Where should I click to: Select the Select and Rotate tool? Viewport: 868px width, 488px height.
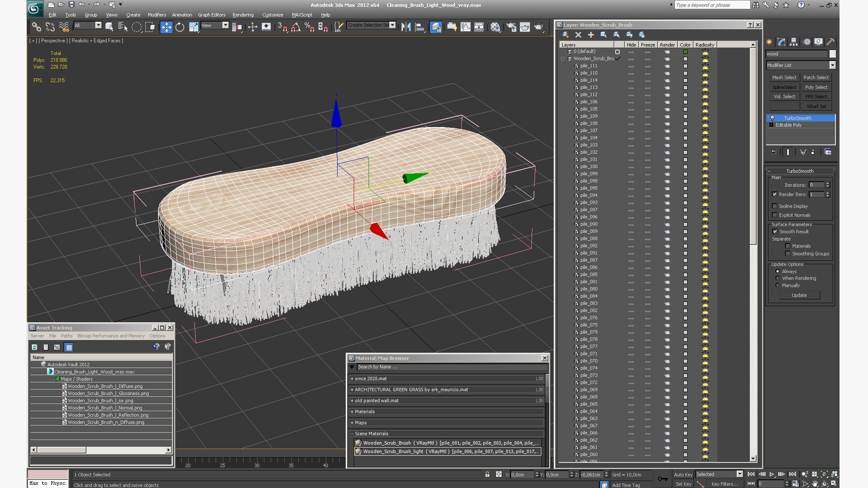179,27
